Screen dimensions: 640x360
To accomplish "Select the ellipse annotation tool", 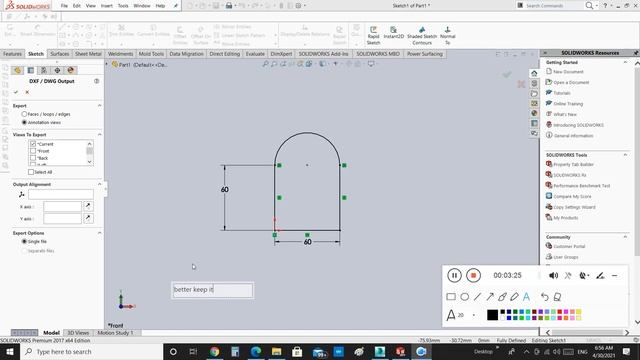I will (x=464, y=297).
